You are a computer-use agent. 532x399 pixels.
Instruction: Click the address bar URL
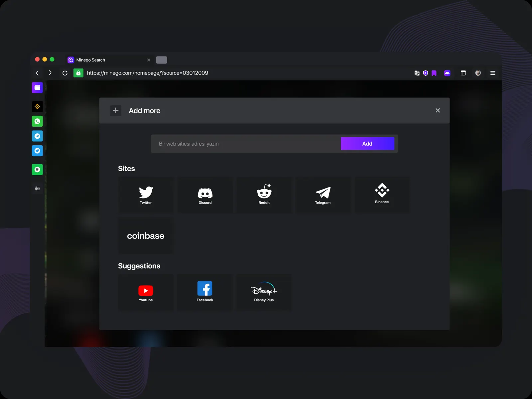point(148,73)
